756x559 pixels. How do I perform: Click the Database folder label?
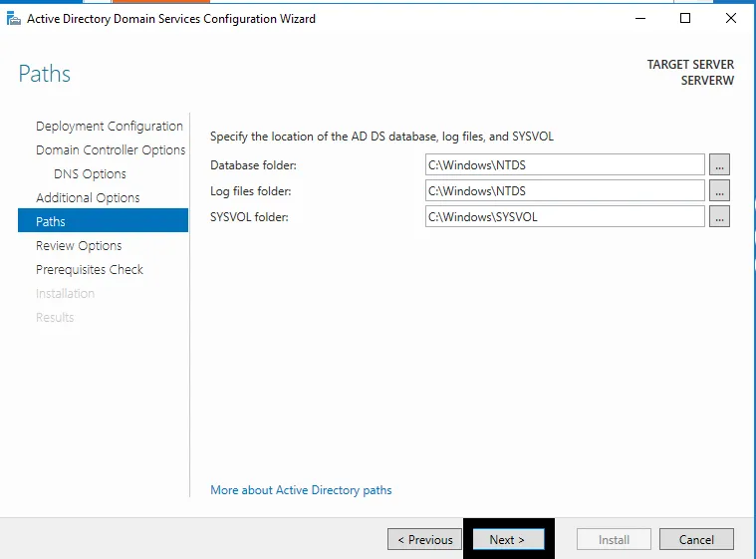tap(253, 165)
